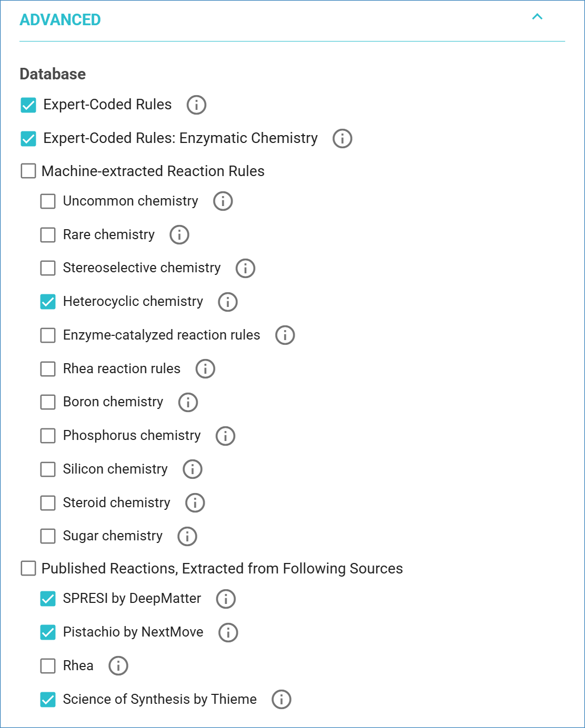Screen dimensions: 585x728
Task: Show Rhea reaction rules info
Action: click(x=205, y=368)
